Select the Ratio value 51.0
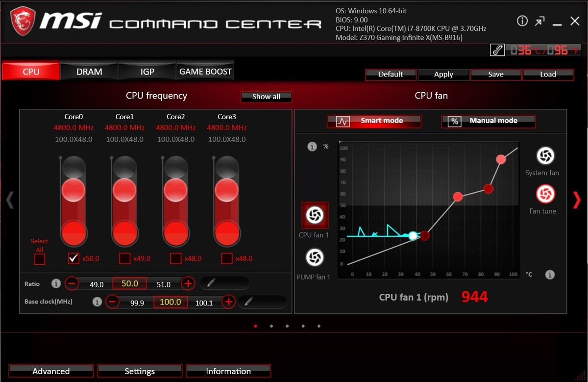This screenshot has height=382, width=588. point(164,284)
